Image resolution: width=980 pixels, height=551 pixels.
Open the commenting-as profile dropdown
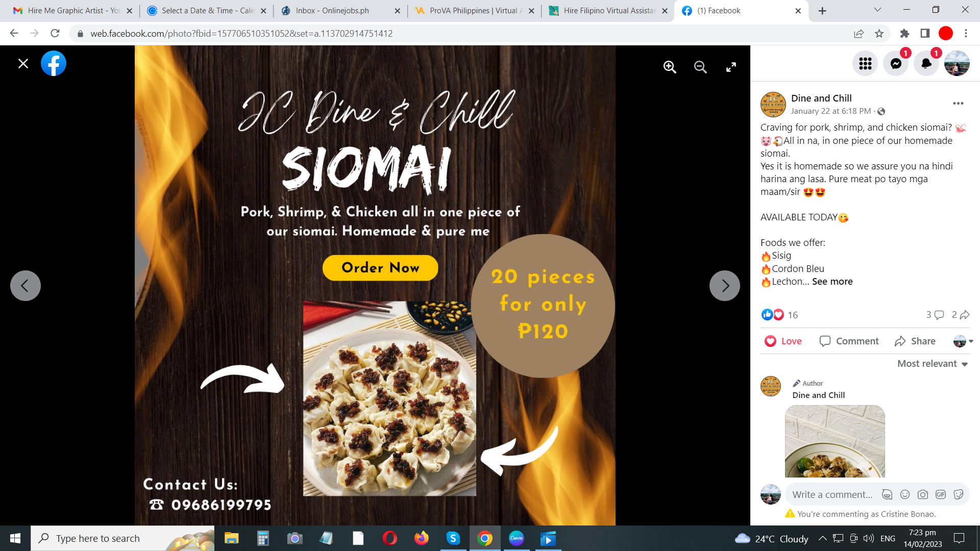tap(963, 341)
